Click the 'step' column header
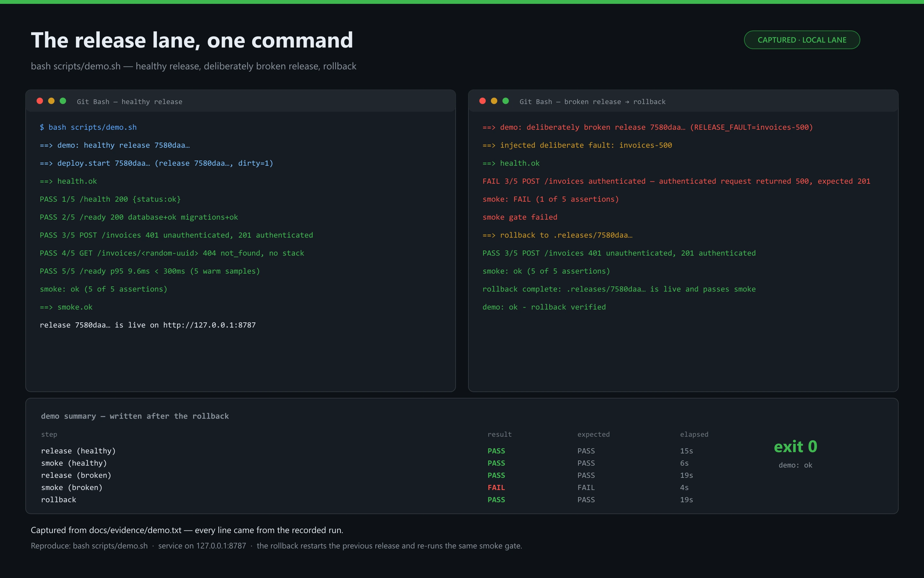 (x=49, y=434)
